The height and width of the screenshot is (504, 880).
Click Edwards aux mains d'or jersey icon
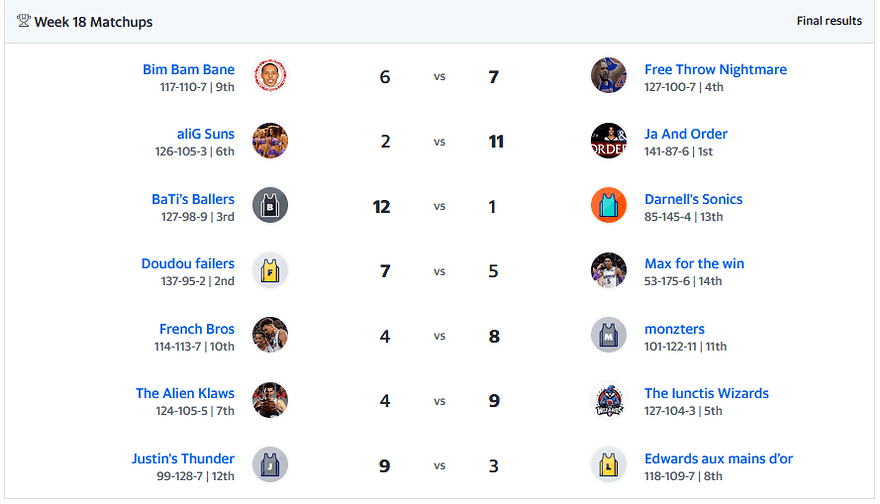point(609,465)
